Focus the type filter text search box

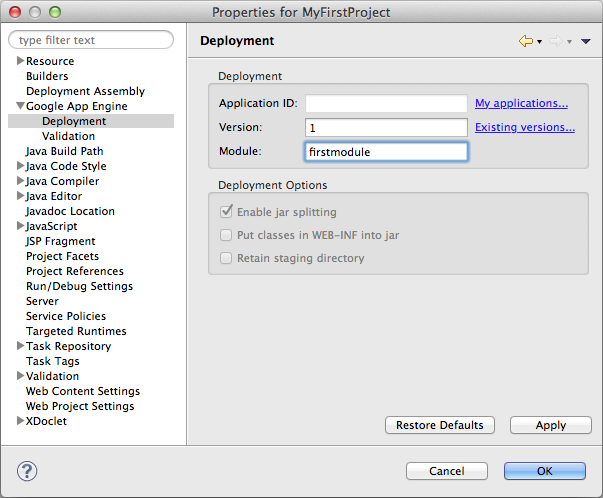pyautogui.click(x=92, y=40)
